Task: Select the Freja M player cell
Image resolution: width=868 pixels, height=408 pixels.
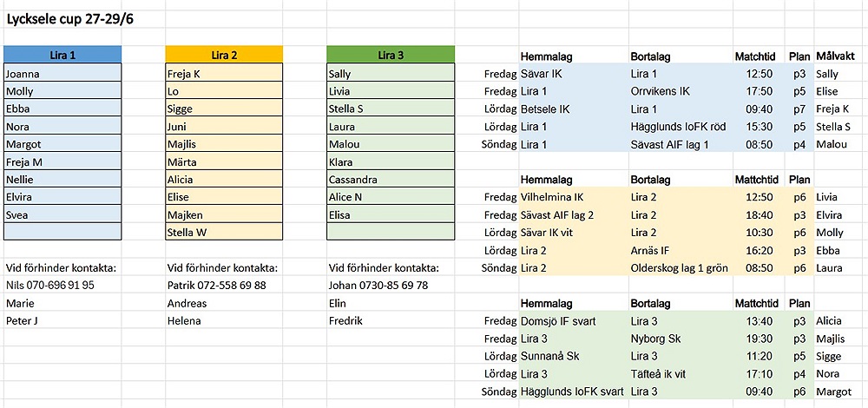Action: tap(62, 161)
